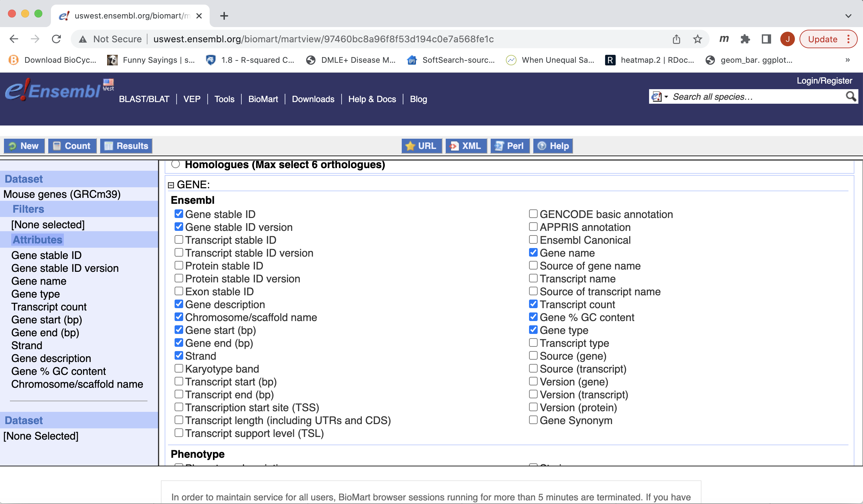Enable the Transcript stable ID checkbox
Image resolution: width=863 pixels, height=504 pixels.
(179, 239)
